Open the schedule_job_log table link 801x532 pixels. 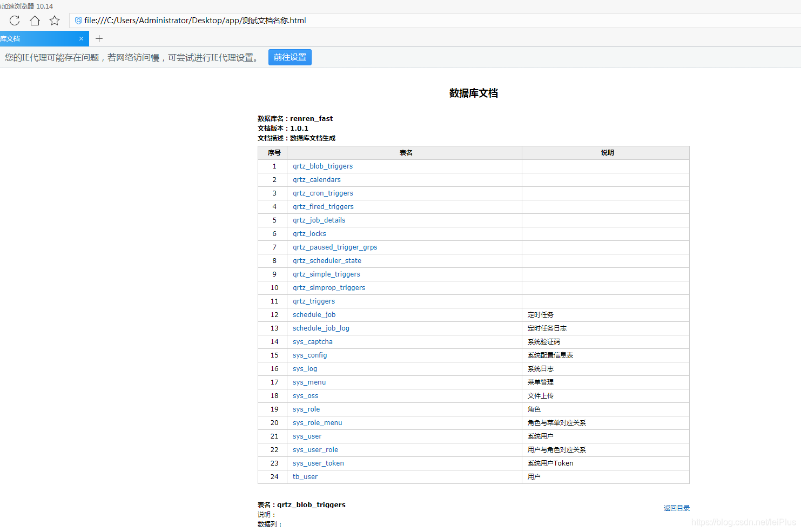point(321,328)
